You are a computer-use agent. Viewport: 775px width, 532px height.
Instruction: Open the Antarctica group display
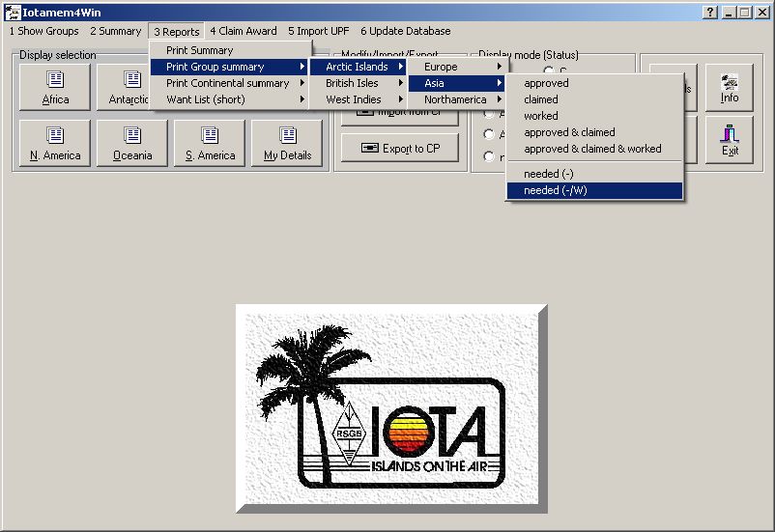123,87
